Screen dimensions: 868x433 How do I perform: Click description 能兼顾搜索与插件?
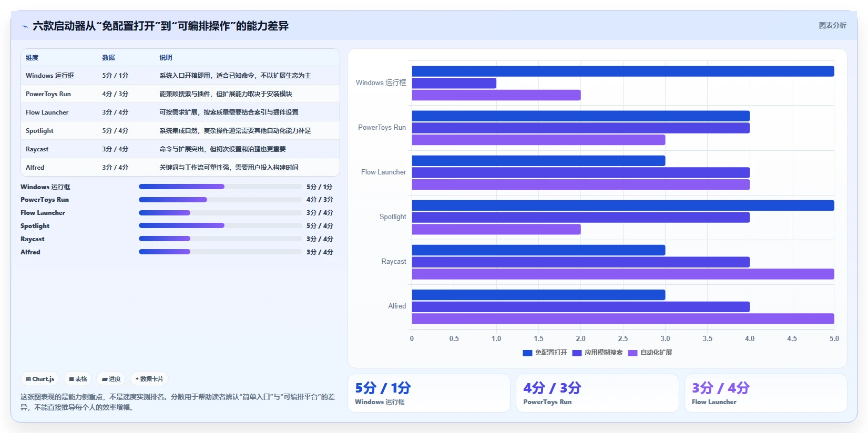click(226, 94)
